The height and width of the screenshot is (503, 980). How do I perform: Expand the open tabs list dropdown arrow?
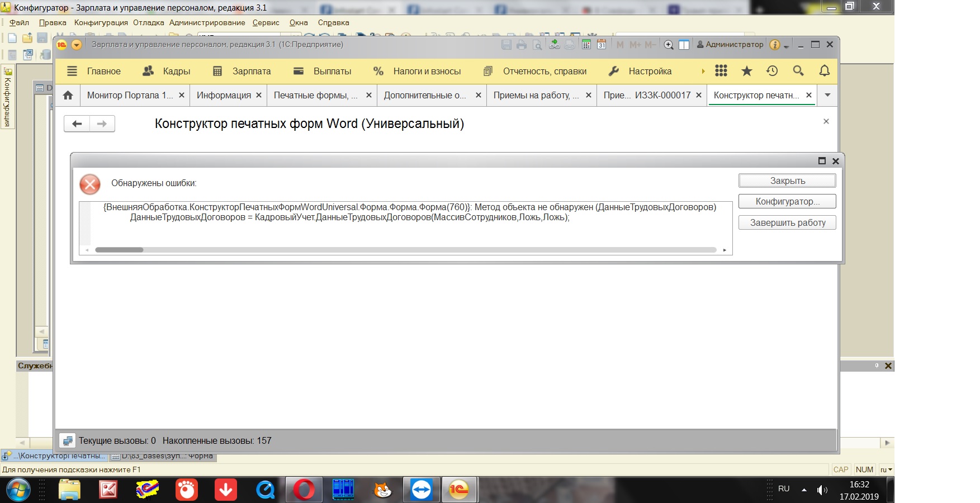pyautogui.click(x=828, y=95)
